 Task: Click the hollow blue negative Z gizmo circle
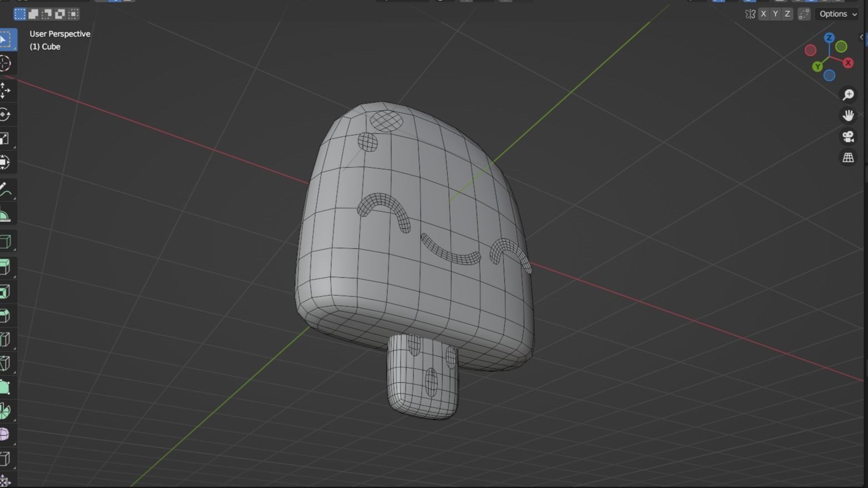click(x=829, y=76)
